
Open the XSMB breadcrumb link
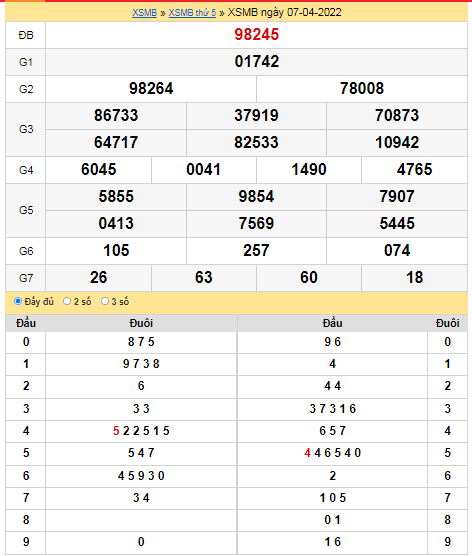click(144, 13)
